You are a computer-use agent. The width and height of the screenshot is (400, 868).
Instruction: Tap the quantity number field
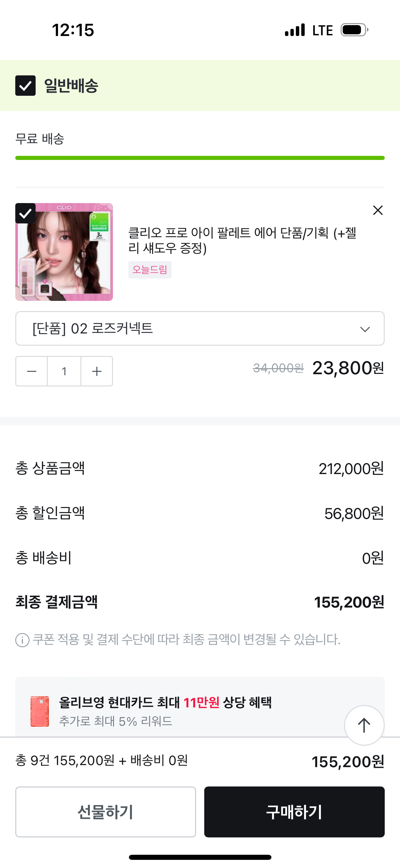click(x=64, y=371)
